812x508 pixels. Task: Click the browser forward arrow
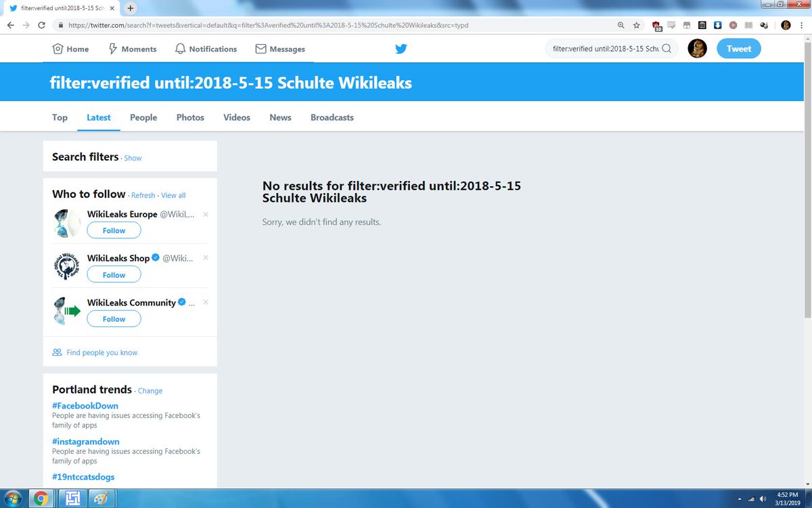coord(26,25)
